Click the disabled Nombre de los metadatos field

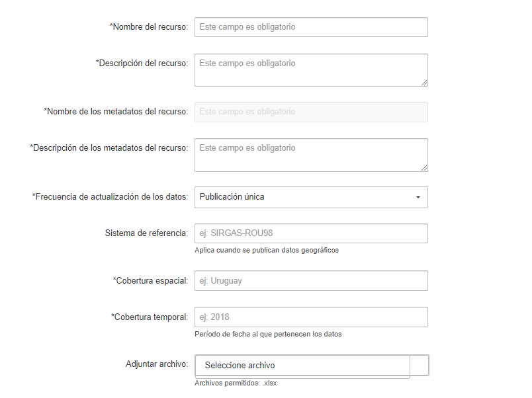(311, 112)
